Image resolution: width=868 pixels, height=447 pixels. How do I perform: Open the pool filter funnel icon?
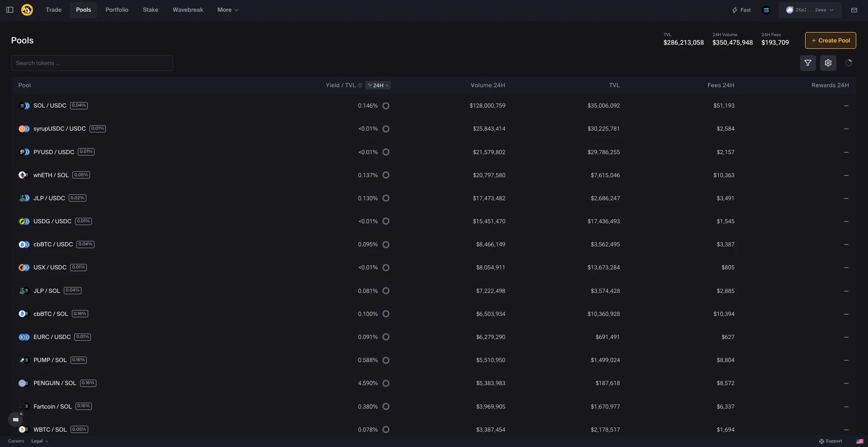click(x=808, y=63)
